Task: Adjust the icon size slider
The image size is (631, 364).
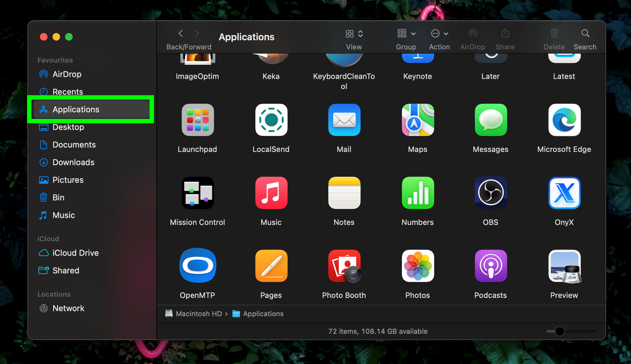Action: (560, 331)
